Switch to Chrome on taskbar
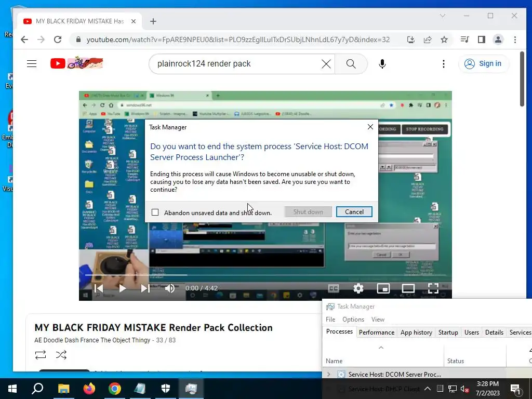This screenshot has height=399, width=532. [x=115, y=389]
